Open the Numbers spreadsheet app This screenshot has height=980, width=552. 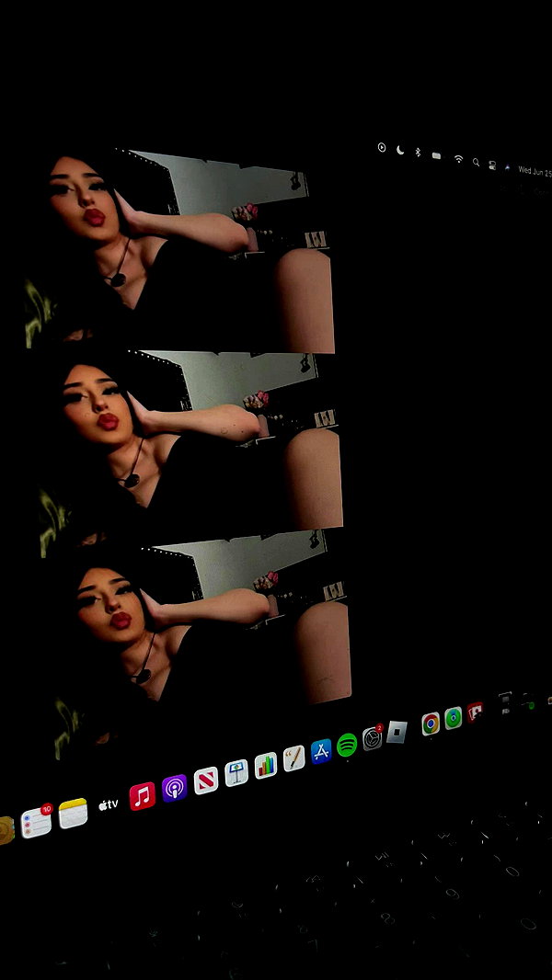[266, 765]
